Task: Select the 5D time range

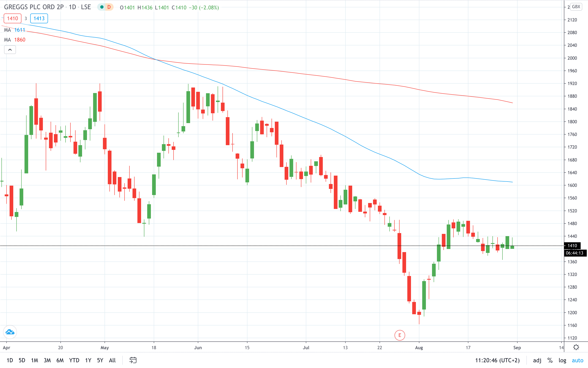Action: pyautogui.click(x=22, y=360)
